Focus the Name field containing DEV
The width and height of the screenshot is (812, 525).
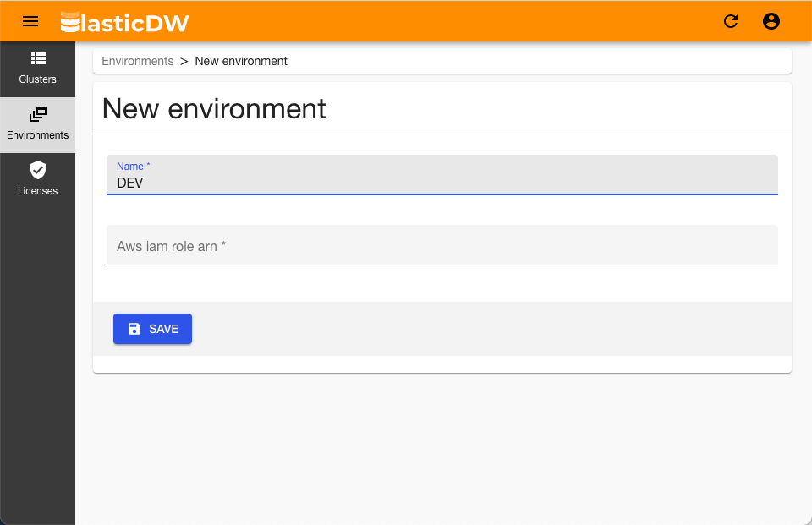tap(442, 175)
